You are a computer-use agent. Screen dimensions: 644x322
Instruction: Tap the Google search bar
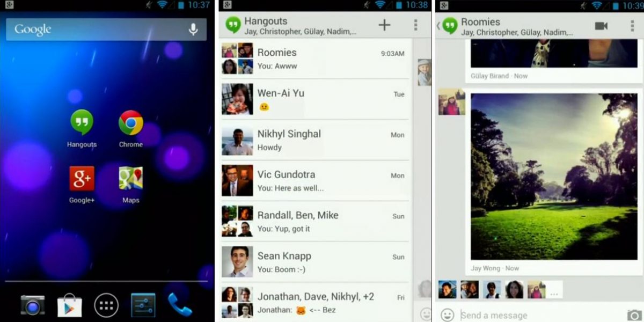coord(106,30)
